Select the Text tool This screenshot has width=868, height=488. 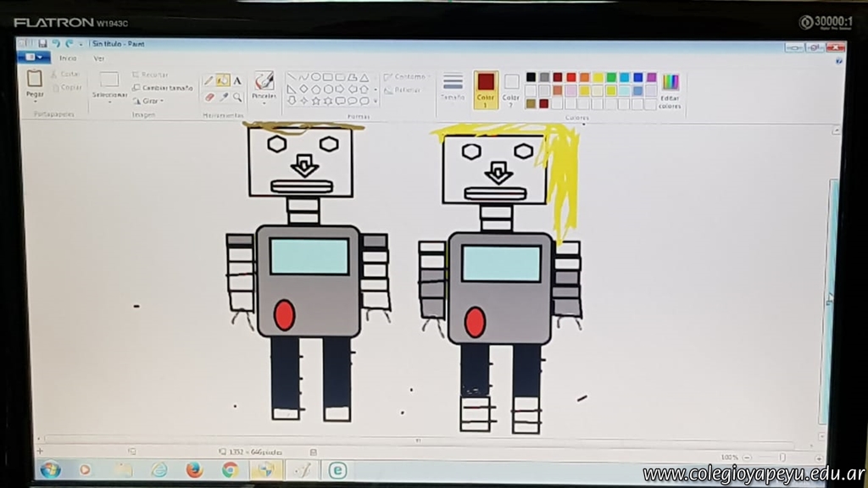tap(237, 80)
